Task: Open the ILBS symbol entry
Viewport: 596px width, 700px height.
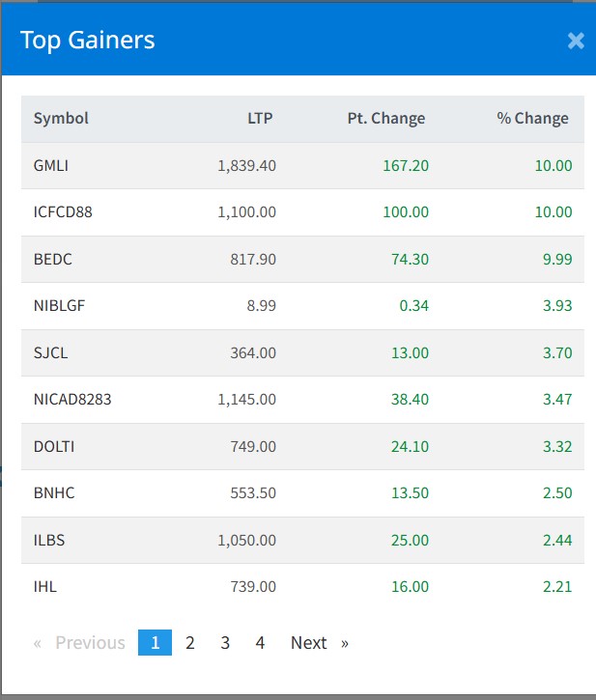Action: 49,541
